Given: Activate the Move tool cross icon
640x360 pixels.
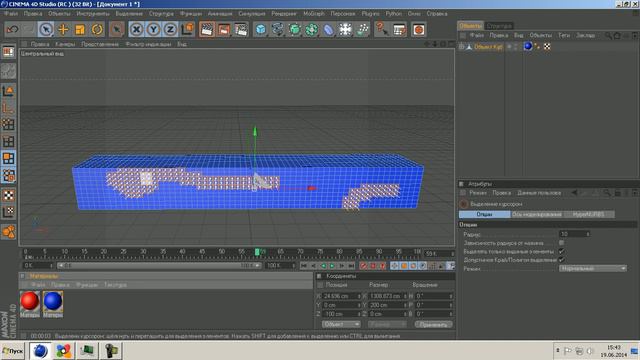Looking at the screenshot, I should tap(63, 29).
